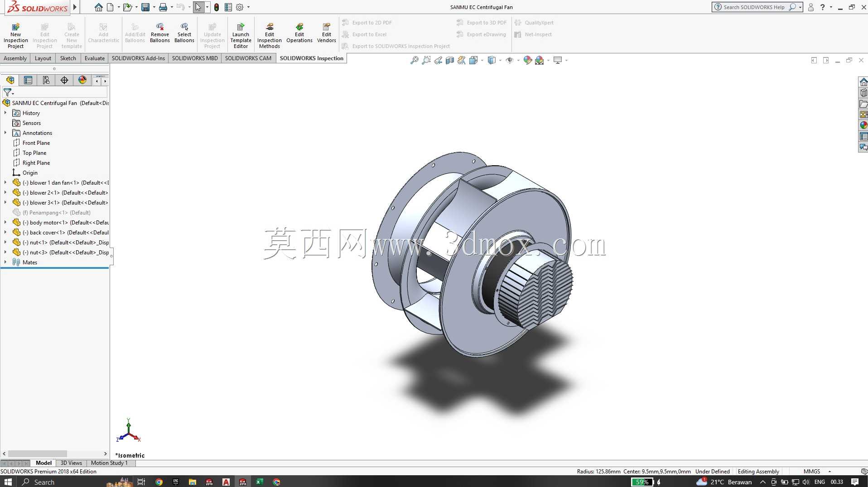Open SOLIDWORKS Resources task pane icon
This screenshot has width=868, height=487.
click(x=863, y=82)
